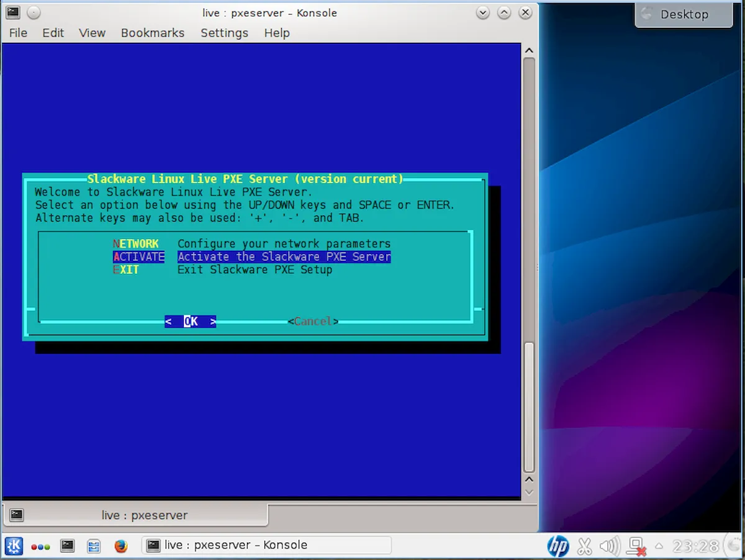Open the View menu
Screen dimensions: 745x560
pyautogui.click(x=92, y=33)
